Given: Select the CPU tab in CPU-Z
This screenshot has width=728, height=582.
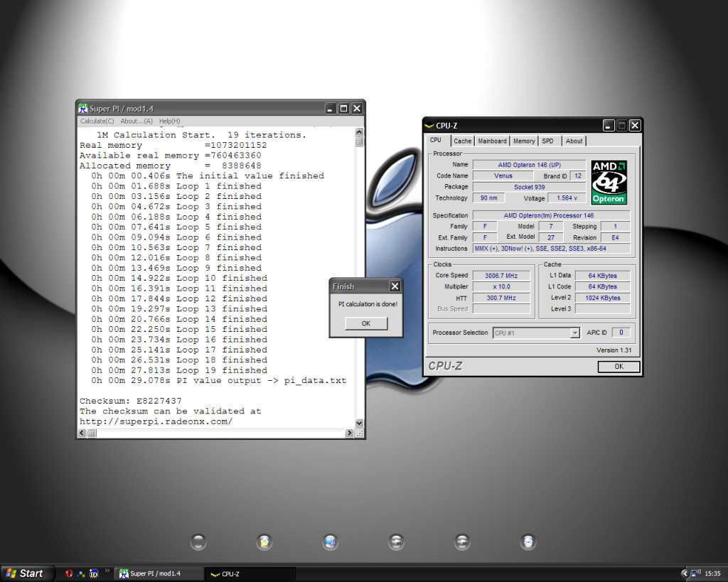Looking at the screenshot, I should (x=436, y=140).
